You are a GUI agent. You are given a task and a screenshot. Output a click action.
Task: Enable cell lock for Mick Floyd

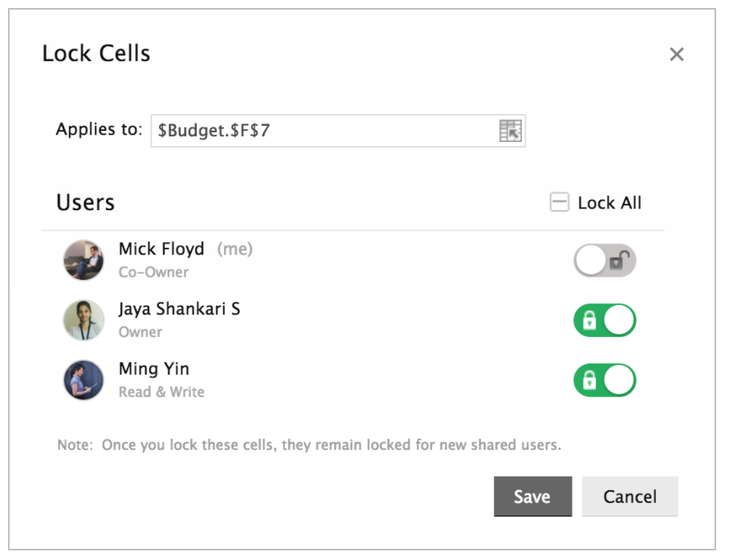(605, 261)
